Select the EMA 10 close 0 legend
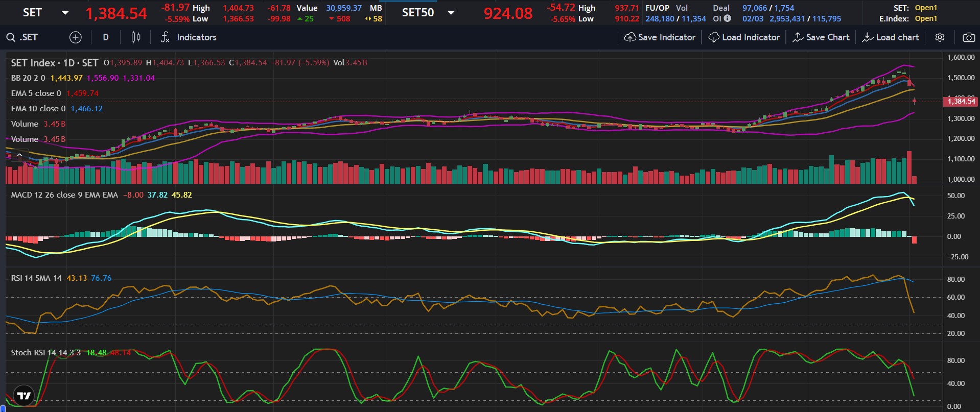This screenshot has width=980, height=412. [x=38, y=109]
